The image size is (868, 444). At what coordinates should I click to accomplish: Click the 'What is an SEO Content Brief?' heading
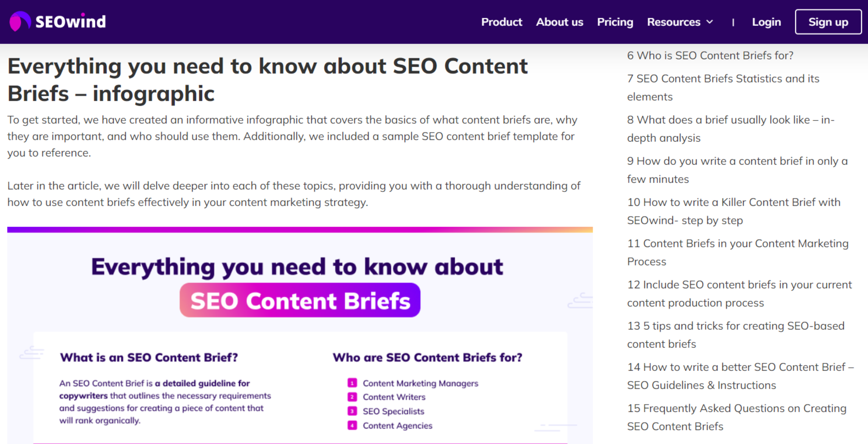(149, 358)
